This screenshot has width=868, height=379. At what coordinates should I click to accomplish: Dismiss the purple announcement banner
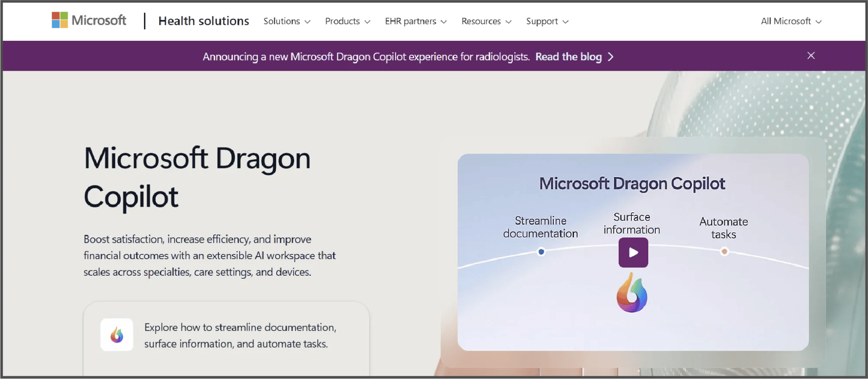(x=811, y=56)
